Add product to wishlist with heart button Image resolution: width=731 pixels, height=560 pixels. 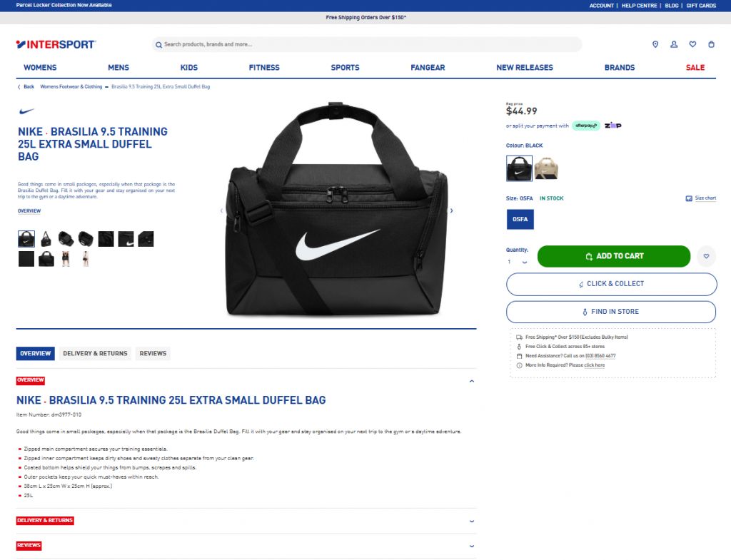pos(706,256)
